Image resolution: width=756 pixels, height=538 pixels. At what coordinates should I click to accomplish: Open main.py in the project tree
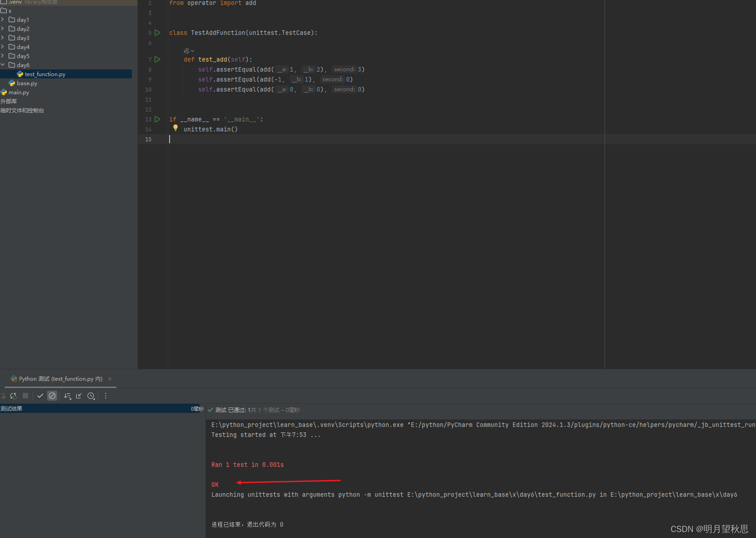coord(19,92)
